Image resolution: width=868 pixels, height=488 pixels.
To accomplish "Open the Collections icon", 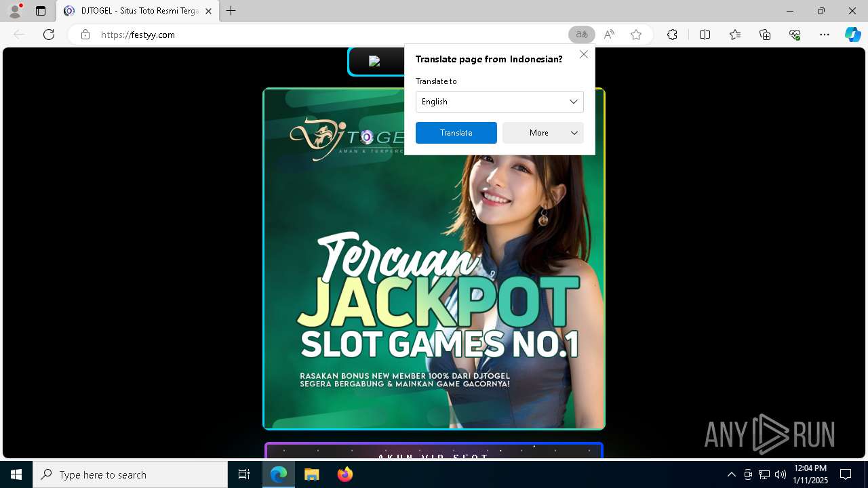I will tap(765, 35).
